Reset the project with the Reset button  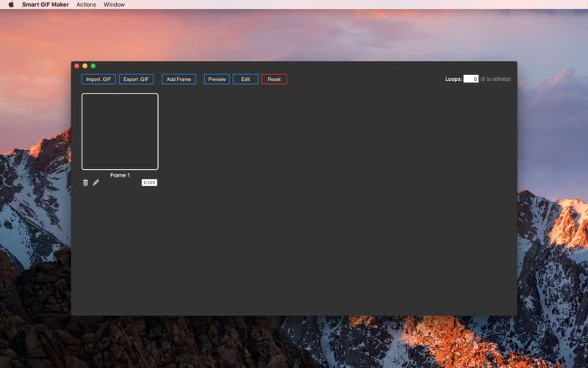pyautogui.click(x=274, y=79)
